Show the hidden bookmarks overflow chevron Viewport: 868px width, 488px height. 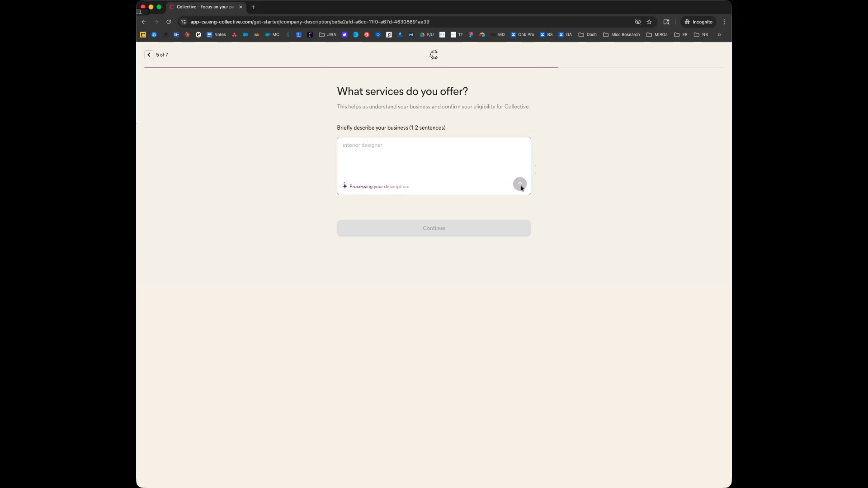coord(719,34)
